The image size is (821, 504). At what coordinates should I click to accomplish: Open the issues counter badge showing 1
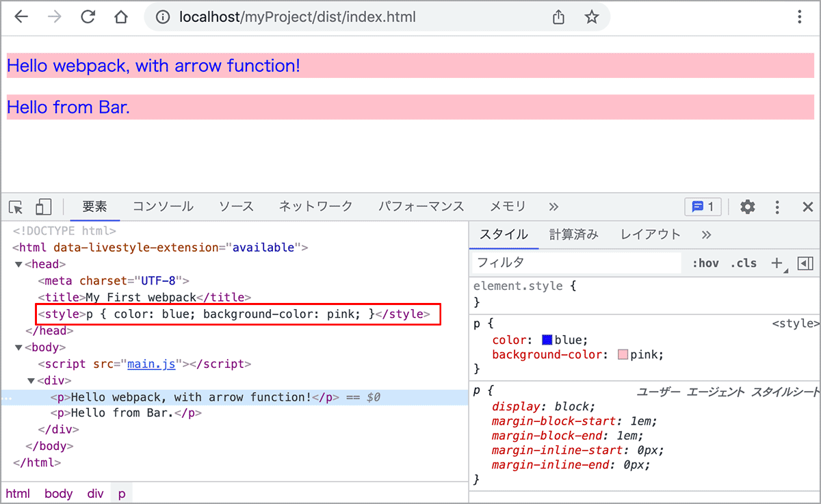point(703,207)
